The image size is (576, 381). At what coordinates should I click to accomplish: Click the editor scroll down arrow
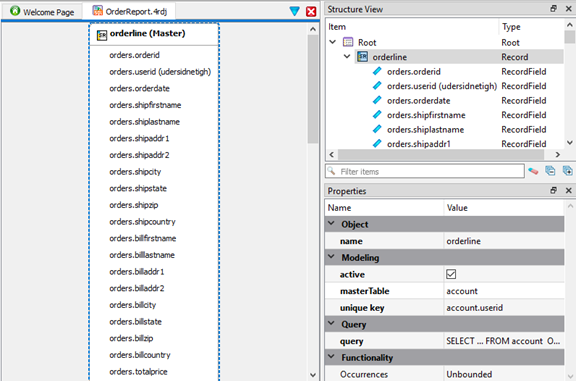(313, 375)
